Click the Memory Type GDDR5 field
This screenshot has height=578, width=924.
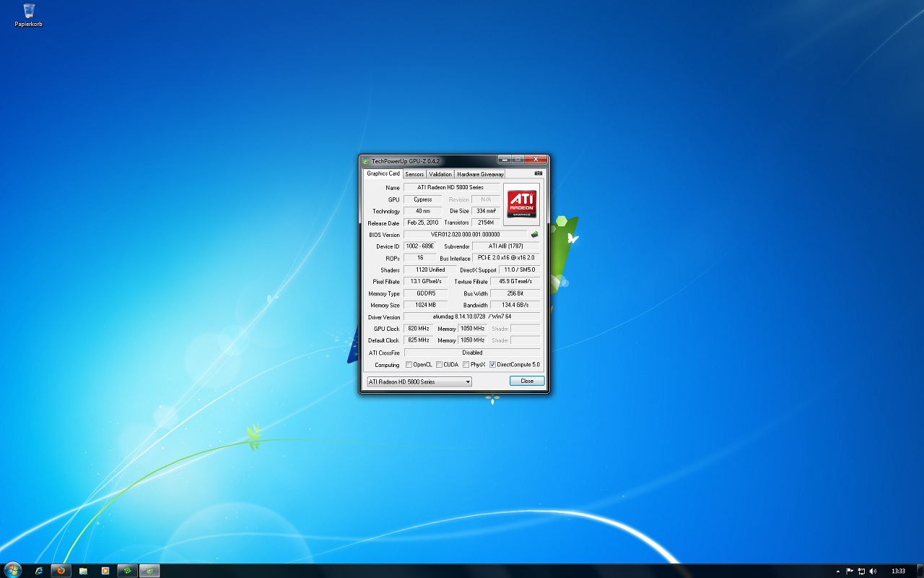(x=426, y=294)
